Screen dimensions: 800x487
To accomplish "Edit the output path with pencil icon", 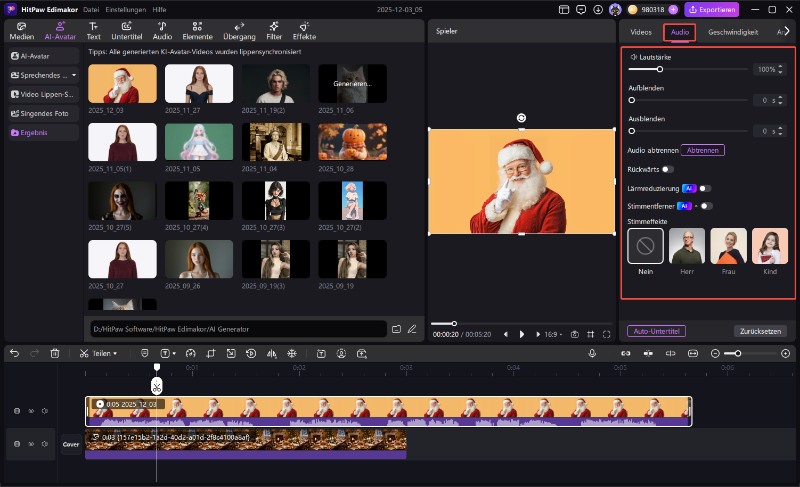I will (x=412, y=329).
